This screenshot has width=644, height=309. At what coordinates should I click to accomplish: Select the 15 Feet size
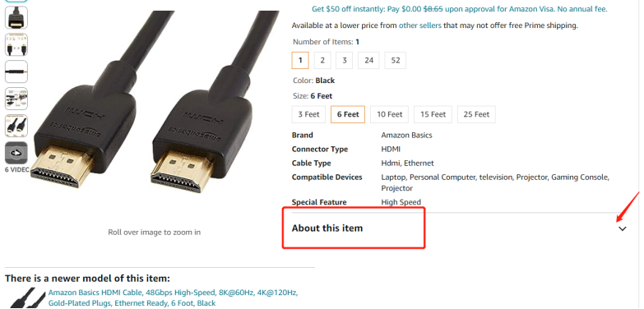click(x=433, y=114)
